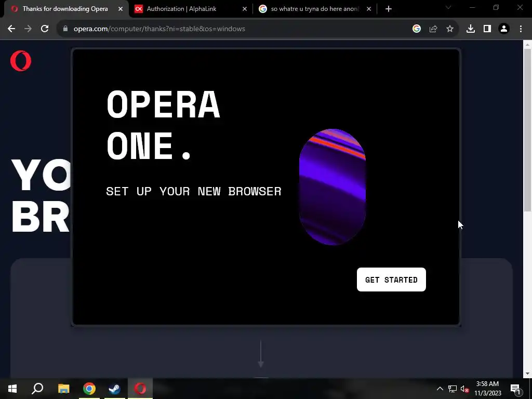Open Google Chrome from the taskbar
Viewport: 532px width, 399px height.
click(89, 389)
